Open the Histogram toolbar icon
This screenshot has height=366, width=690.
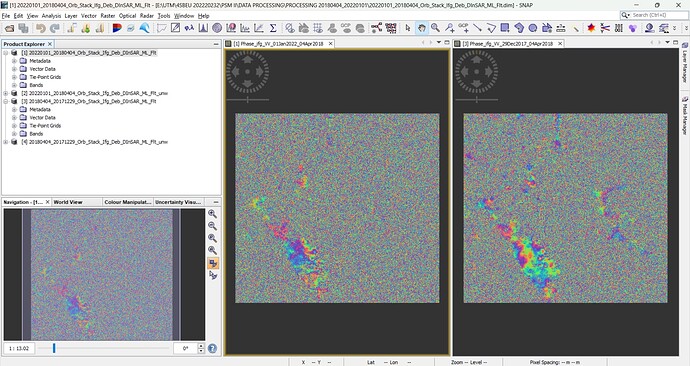[x=203, y=28]
